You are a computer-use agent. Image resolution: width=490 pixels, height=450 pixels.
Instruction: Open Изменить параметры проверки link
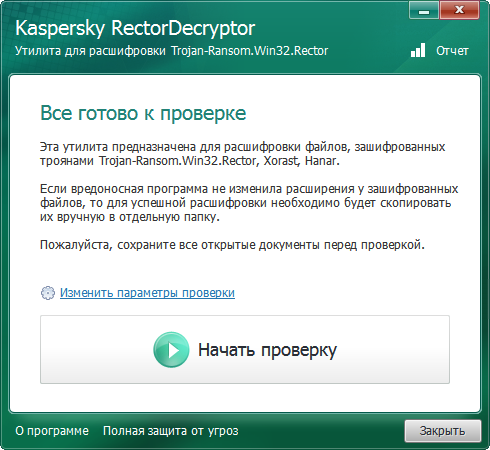coord(147,293)
